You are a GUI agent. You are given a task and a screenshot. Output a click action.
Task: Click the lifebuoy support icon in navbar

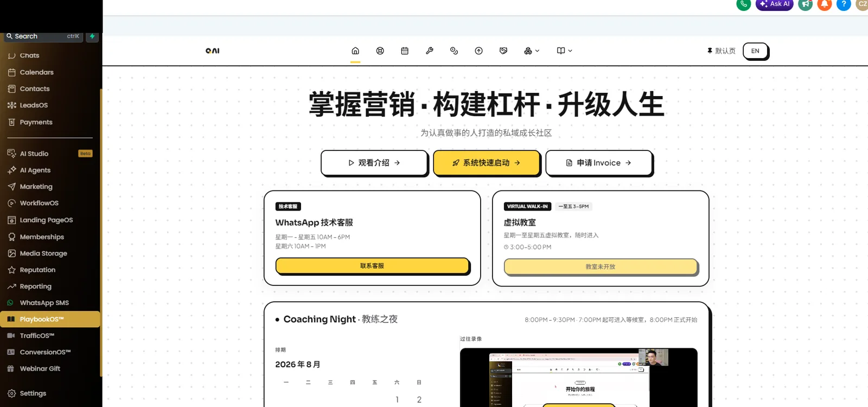(x=380, y=51)
